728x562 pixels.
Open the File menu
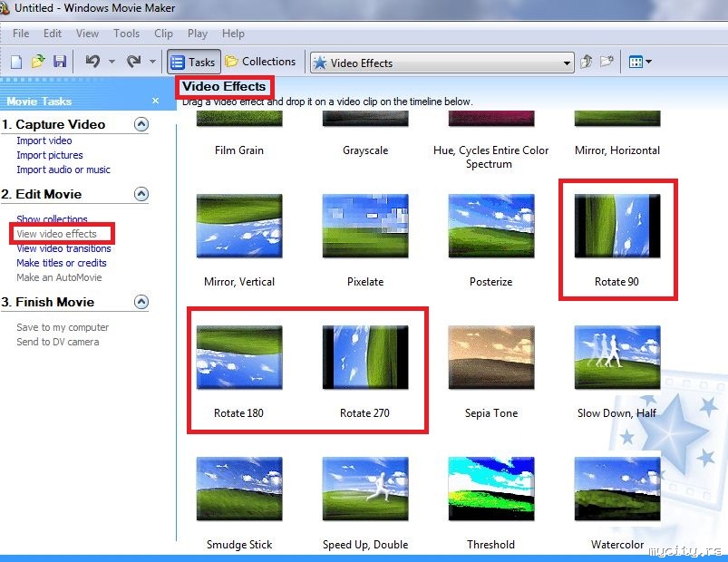click(x=21, y=34)
